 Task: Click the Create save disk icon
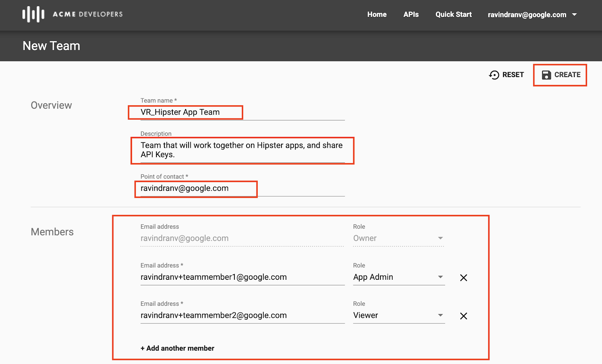(546, 75)
